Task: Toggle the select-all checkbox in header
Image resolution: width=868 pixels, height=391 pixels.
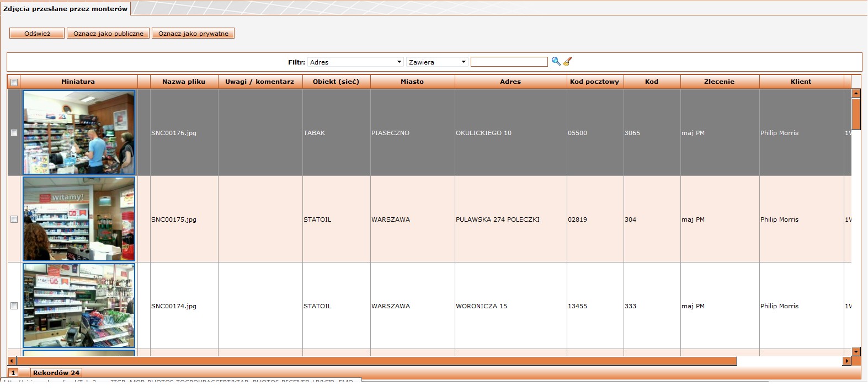Action: tap(14, 82)
